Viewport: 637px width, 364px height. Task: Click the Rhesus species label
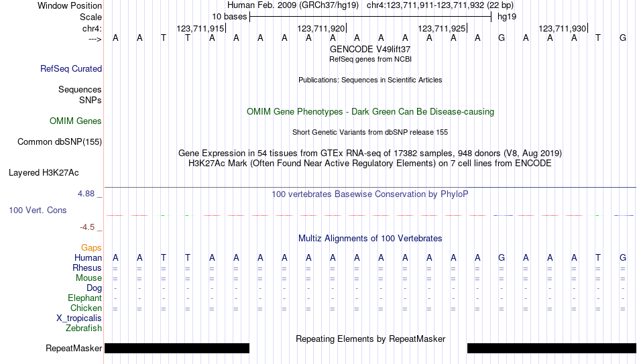87,267
